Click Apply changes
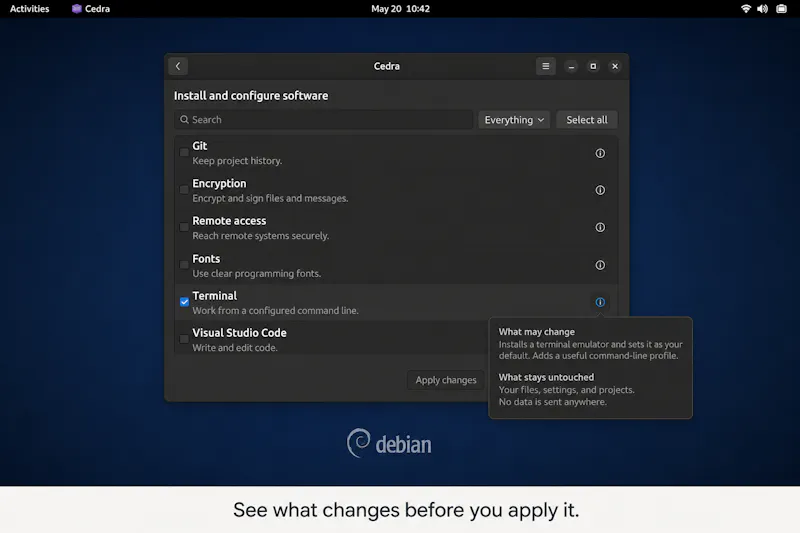 click(446, 380)
